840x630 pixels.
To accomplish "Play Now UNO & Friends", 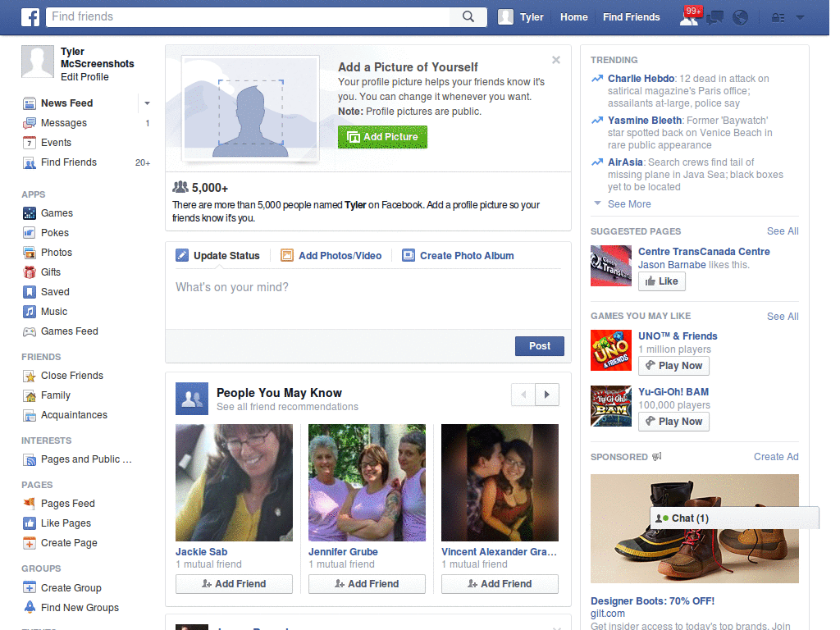I will pyautogui.click(x=674, y=366).
